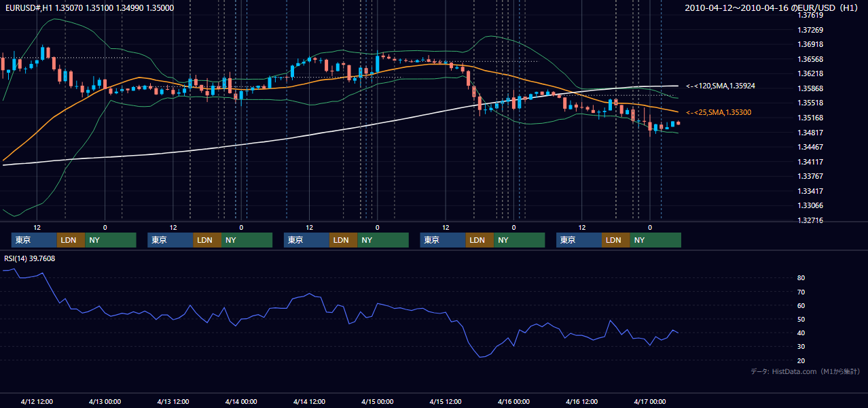Click price axis label 1.34117
The image size is (868, 408).
pyautogui.click(x=810, y=162)
